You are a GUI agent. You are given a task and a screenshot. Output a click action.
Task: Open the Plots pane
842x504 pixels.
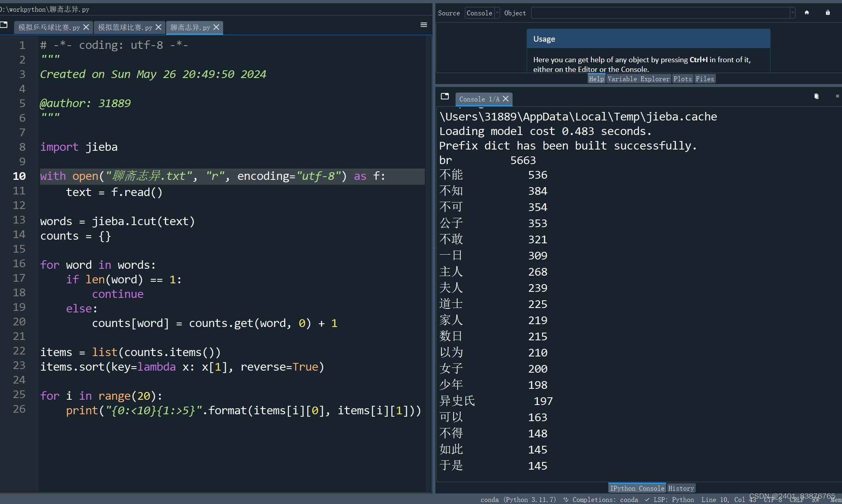coord(683,79)
